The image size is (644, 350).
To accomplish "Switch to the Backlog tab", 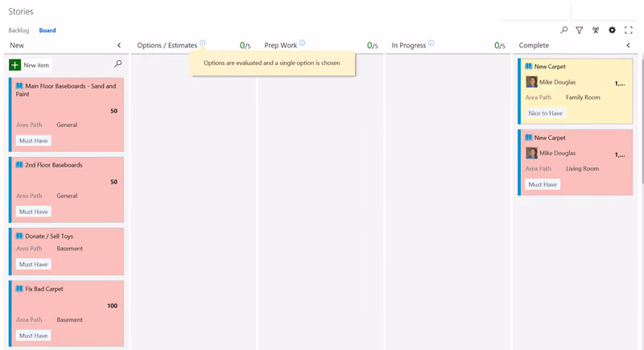I will (19, 31).
